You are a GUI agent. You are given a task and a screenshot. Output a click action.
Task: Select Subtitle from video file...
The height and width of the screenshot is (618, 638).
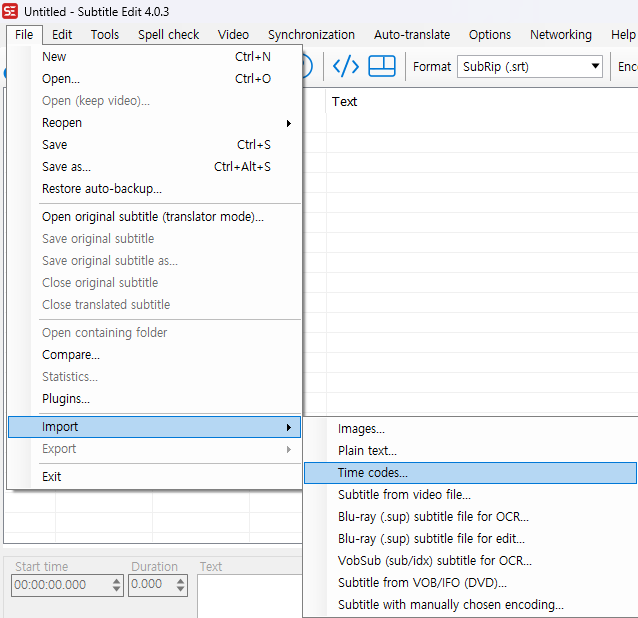pos(404,495)
